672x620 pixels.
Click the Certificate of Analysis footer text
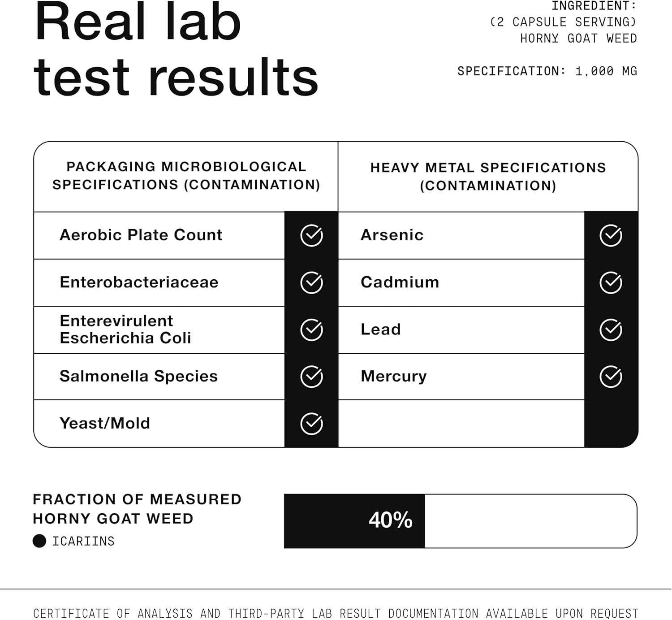coord(336,613)
